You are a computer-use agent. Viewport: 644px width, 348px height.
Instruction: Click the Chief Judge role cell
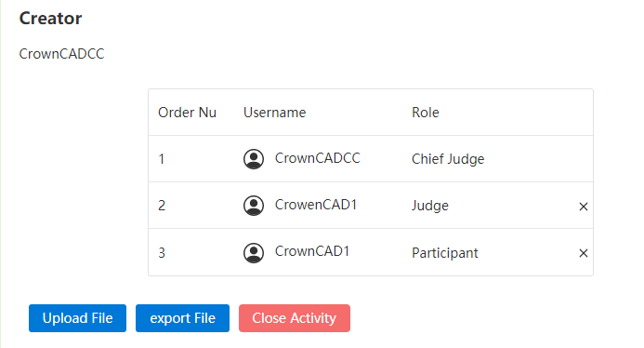[448, 159]
